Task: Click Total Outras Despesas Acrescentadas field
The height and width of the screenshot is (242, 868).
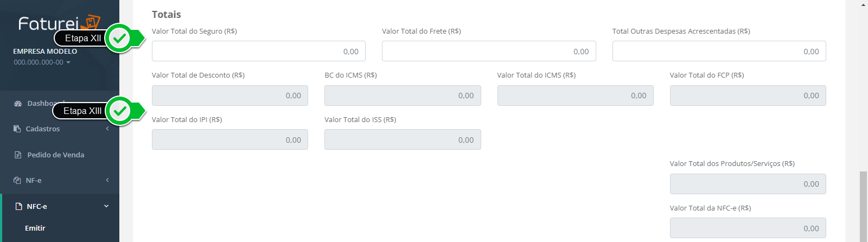Action: click(719, 51)
